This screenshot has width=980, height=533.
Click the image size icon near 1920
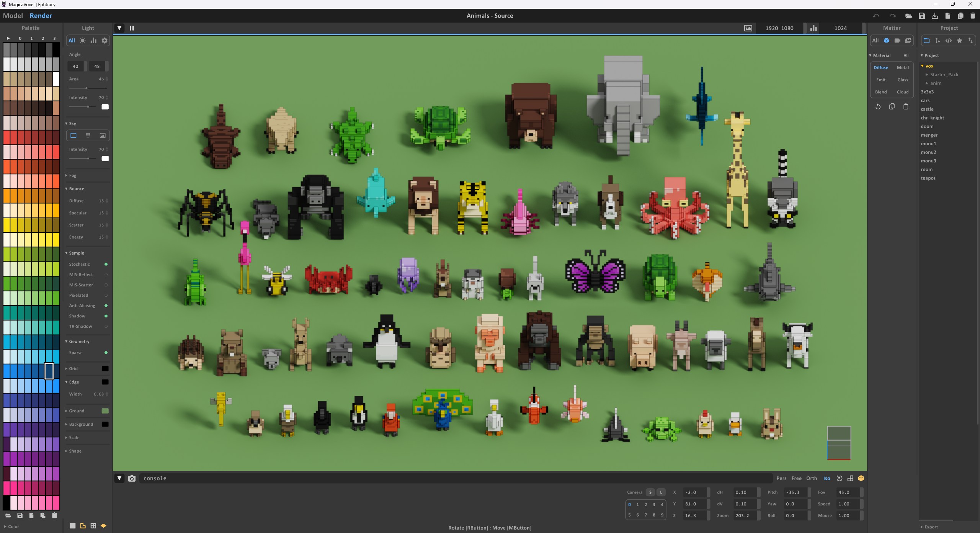click(748, 28)
